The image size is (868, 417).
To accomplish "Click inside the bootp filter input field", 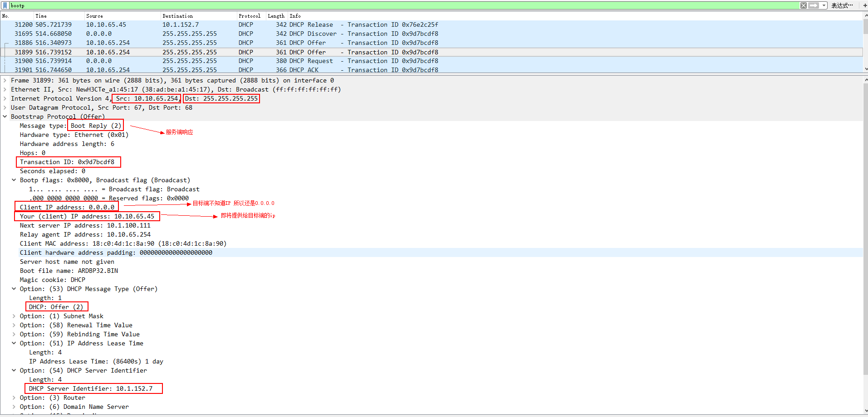I will (404, 5).
